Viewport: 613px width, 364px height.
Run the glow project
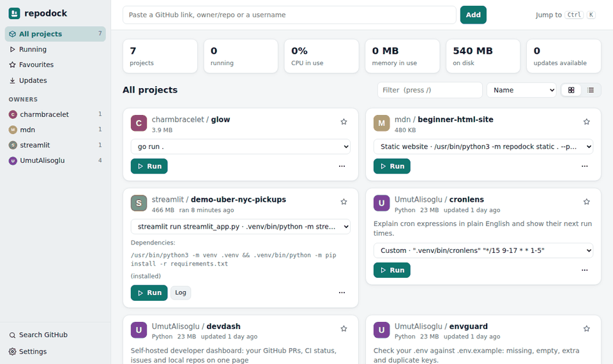149,166
